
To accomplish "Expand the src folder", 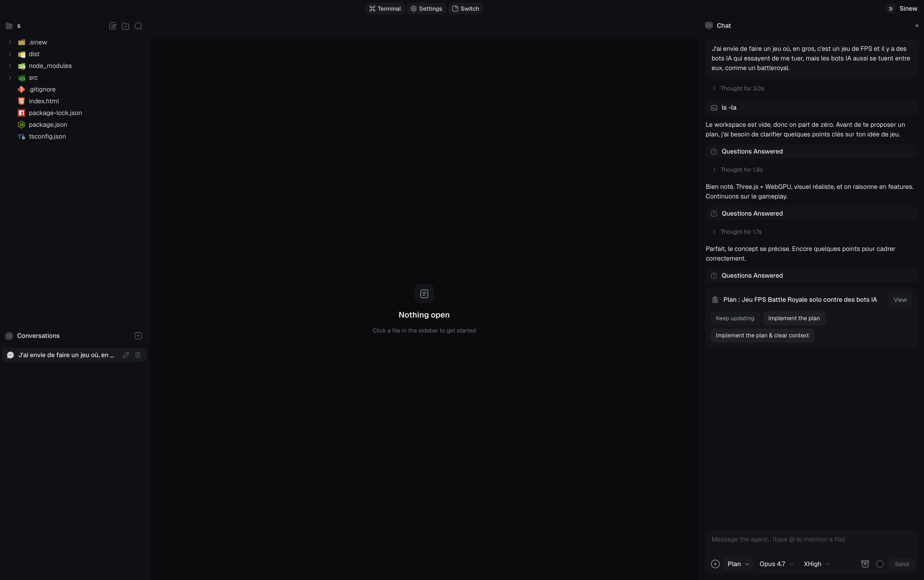I will (10, 78).
